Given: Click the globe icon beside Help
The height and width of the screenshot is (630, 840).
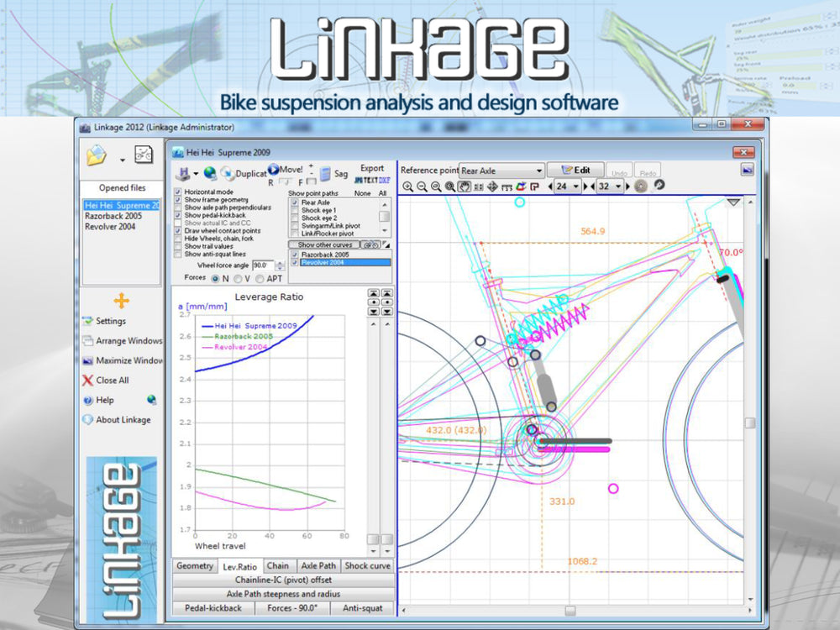Looking at the screenshot, I should (x=151, y=400).
